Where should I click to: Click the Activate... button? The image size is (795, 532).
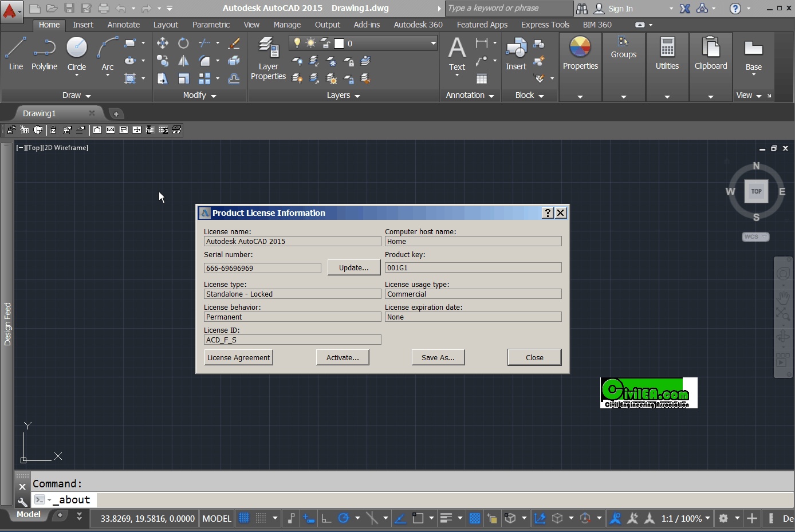click(343, 357)
